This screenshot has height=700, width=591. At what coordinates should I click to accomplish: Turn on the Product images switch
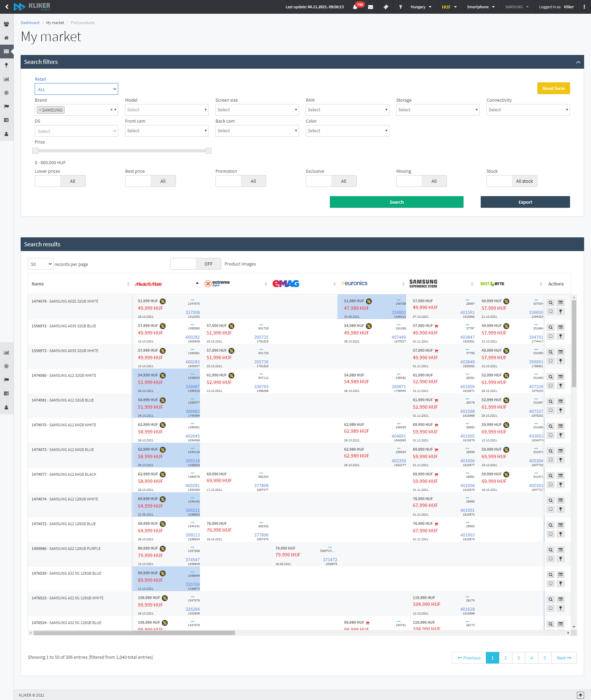point(196,264)
